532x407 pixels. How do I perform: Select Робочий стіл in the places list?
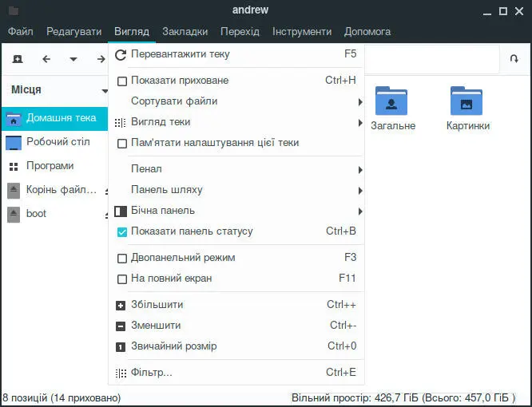54,142
